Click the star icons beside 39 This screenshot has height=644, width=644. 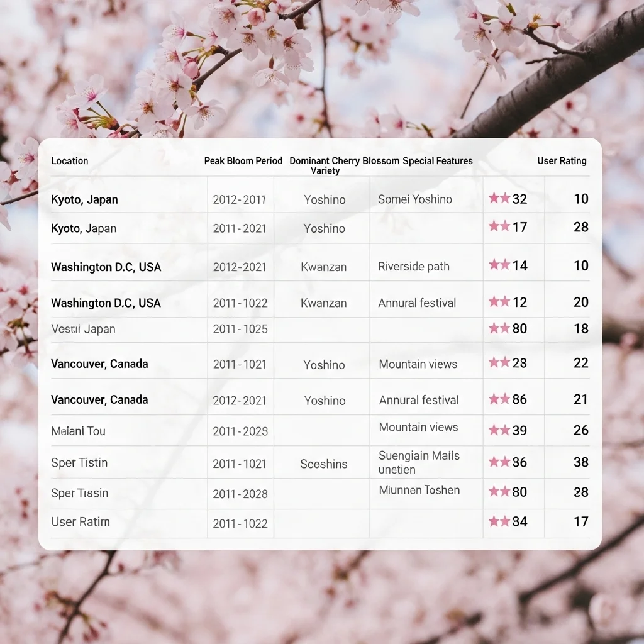[x=499, y=430]
